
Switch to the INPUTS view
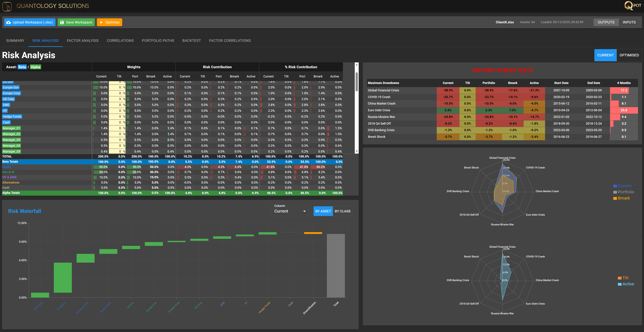[x=629, y=22]
